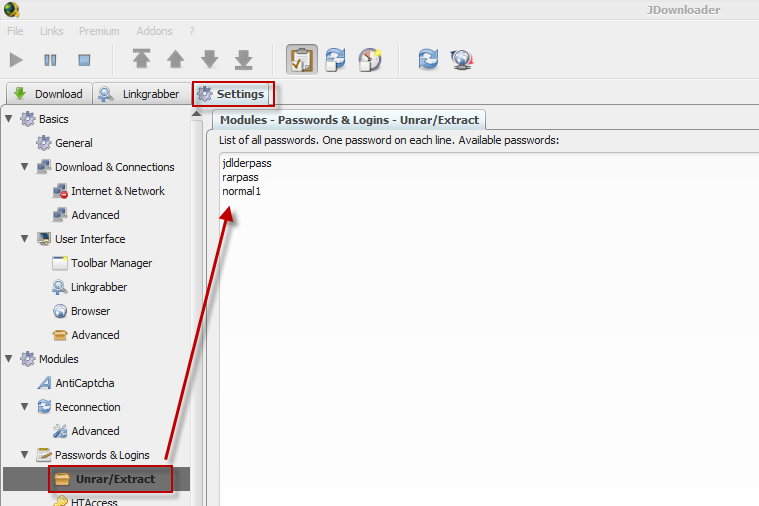Select General settings gear icon
Screen dimensions: 759x506
click(x=44, y=143)
